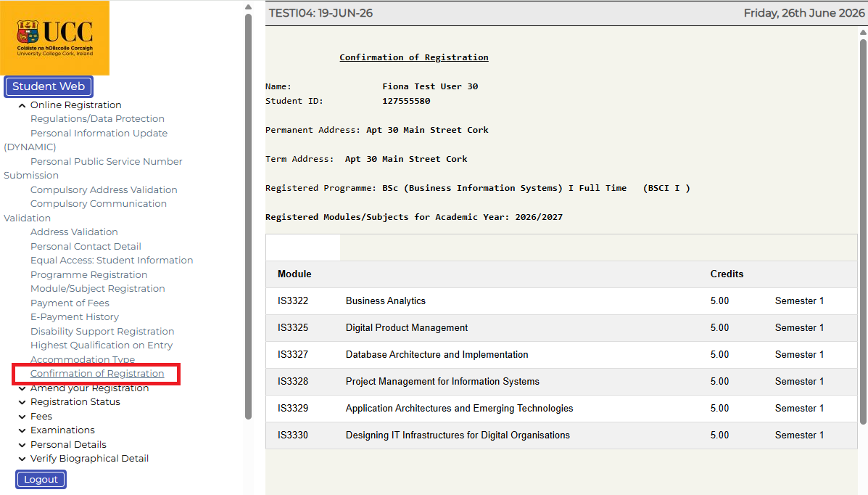
Task: Click the UCC logo image
Action: coord(55,38)
